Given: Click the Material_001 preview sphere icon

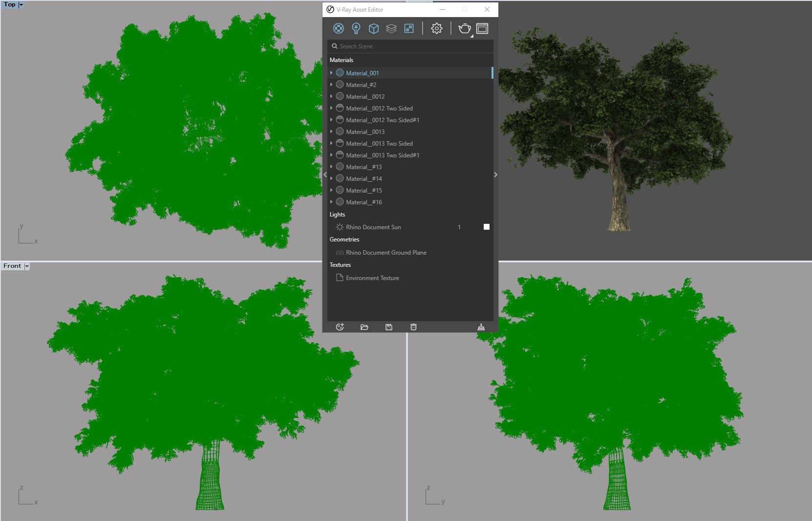Looking at the screenshot, I should pos(340,73).
